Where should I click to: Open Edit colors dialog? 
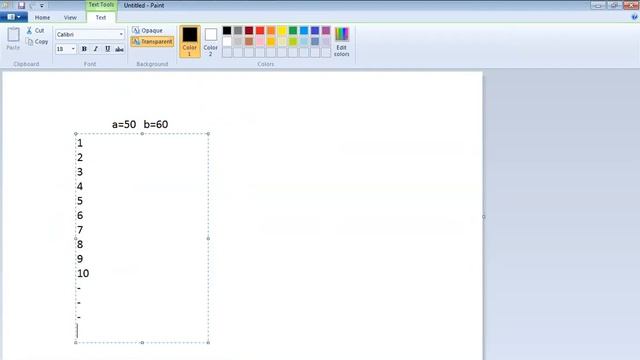pos(342,42)
